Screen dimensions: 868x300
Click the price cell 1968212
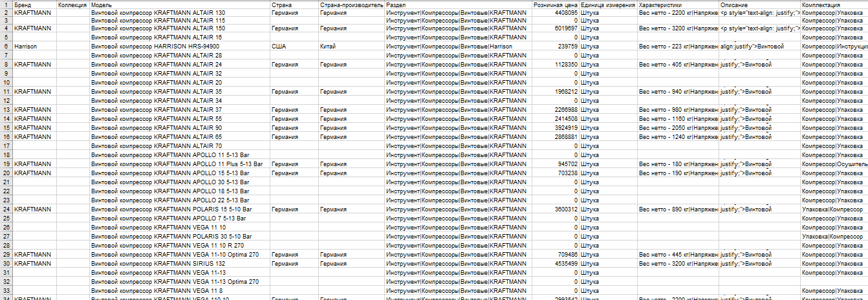(x=556, y=92)
